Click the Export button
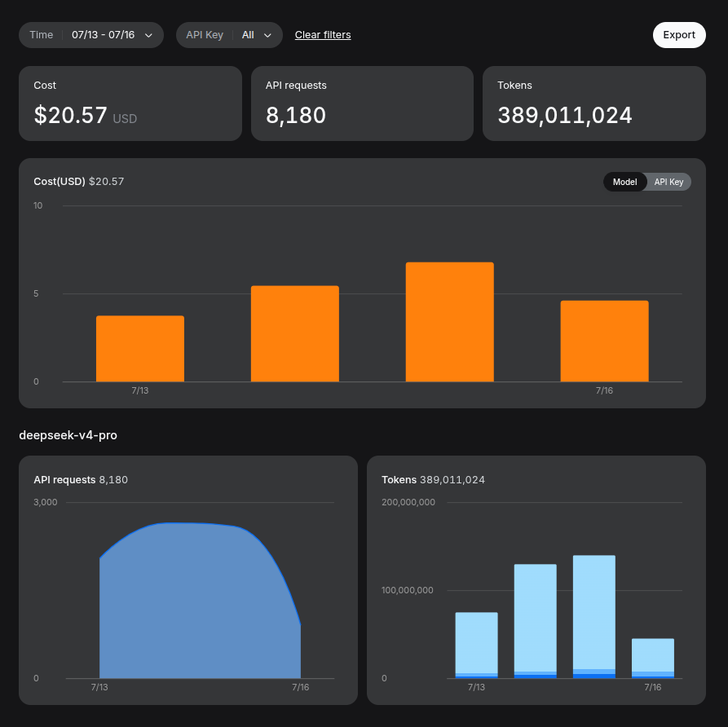This screenshot has width=728, height=727. [679, 35]
